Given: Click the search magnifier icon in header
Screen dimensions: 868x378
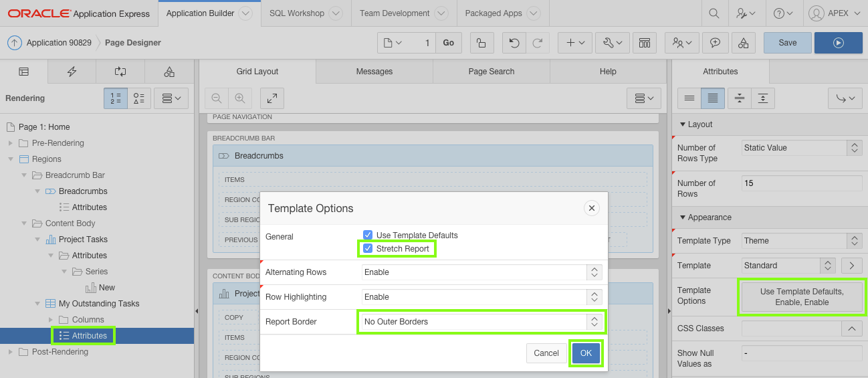Looking at the screenshot, I should [x=714, y=13].
